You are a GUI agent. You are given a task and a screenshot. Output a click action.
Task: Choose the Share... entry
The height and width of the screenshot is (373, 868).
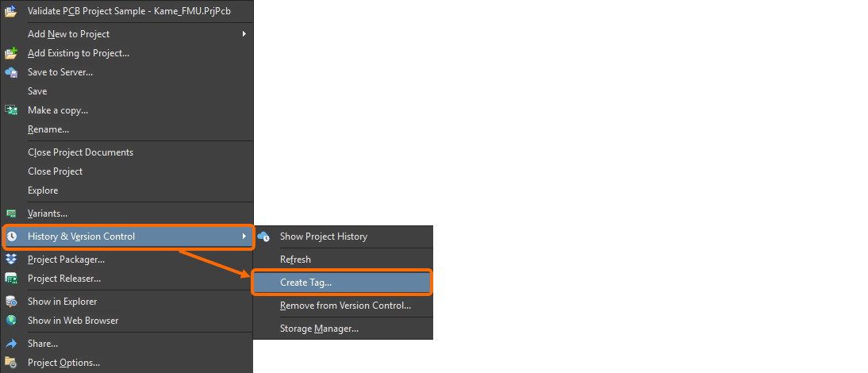pyautogui.click(x=127, y=344)
